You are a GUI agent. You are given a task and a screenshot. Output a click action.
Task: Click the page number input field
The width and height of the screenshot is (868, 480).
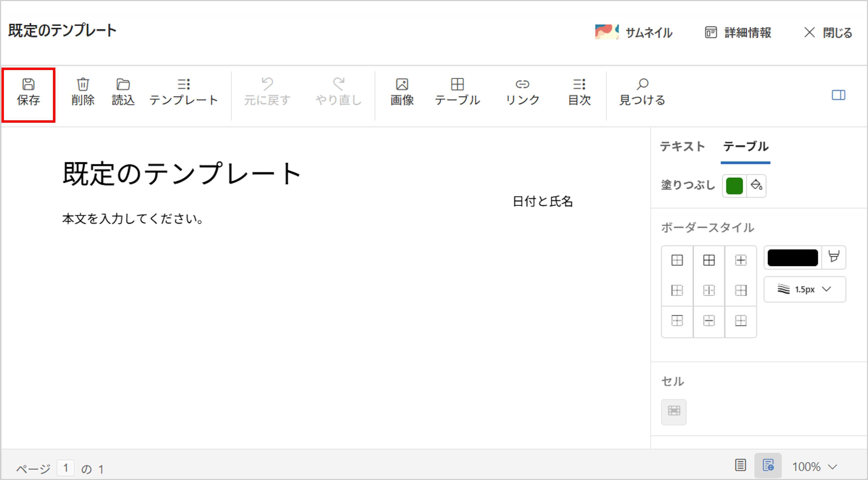pyautogui.click(x=66, y=468)
